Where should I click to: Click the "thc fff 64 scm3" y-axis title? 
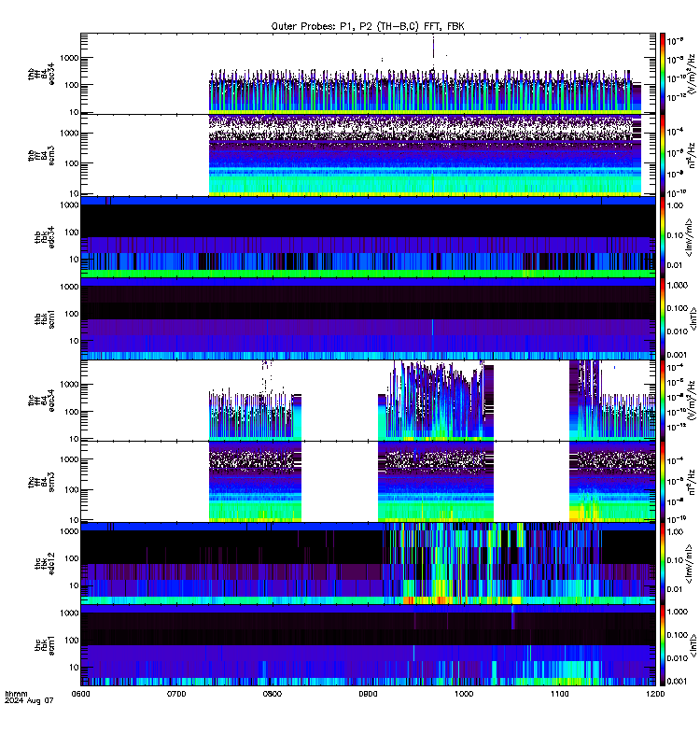41,482
